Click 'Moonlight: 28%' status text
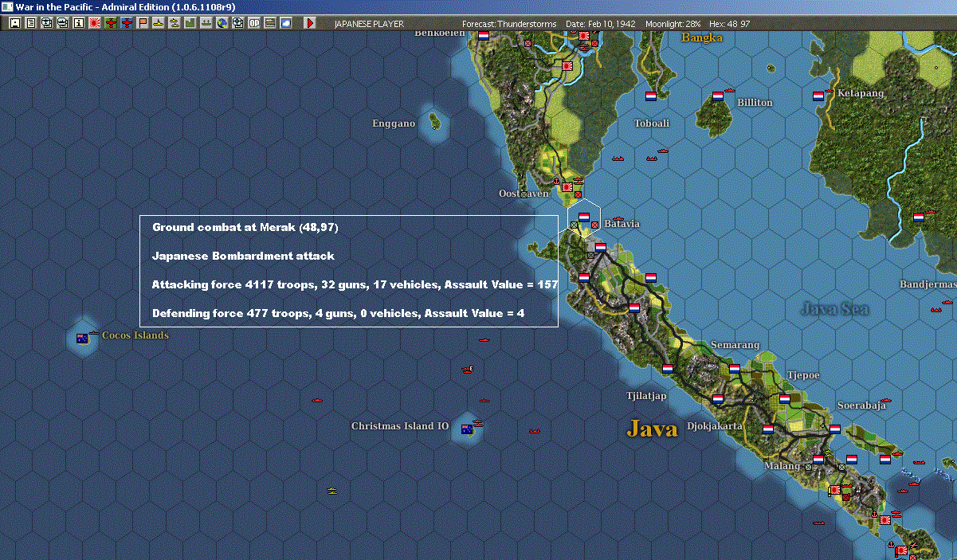 coord(673,24)
